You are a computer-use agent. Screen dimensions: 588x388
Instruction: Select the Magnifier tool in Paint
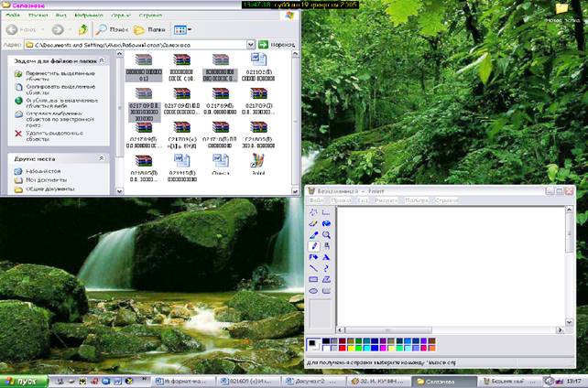(327, 234)
